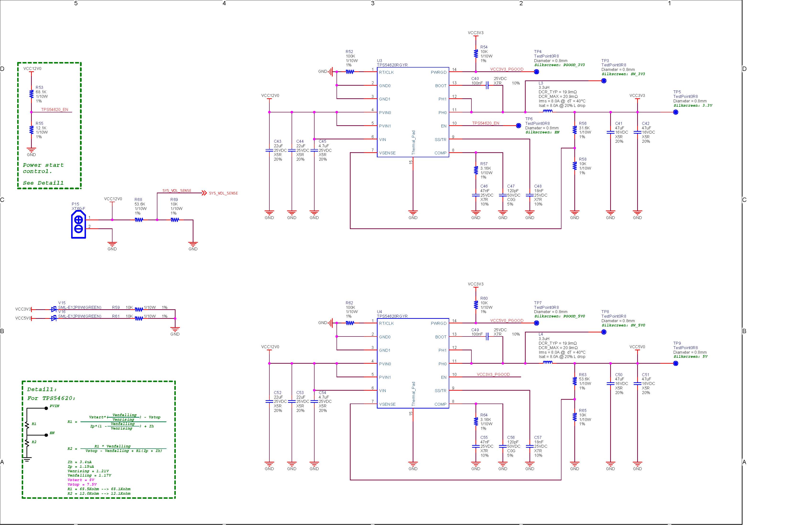Select the TP5 test point circle
812x525 pixels.
pyautogui.click(x=676, y=112)
